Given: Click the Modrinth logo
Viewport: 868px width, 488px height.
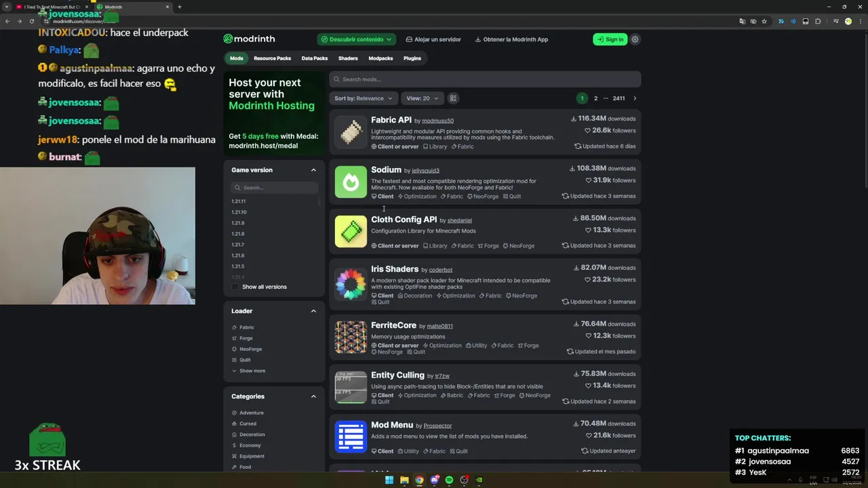Looking at the screenshot, I should tap(249, 39).
